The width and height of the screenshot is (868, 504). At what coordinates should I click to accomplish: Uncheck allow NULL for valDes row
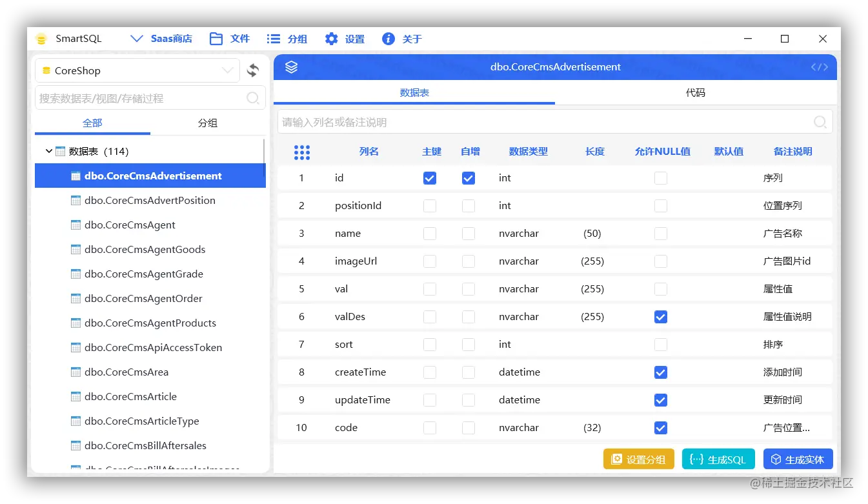(x=661, y=317)
